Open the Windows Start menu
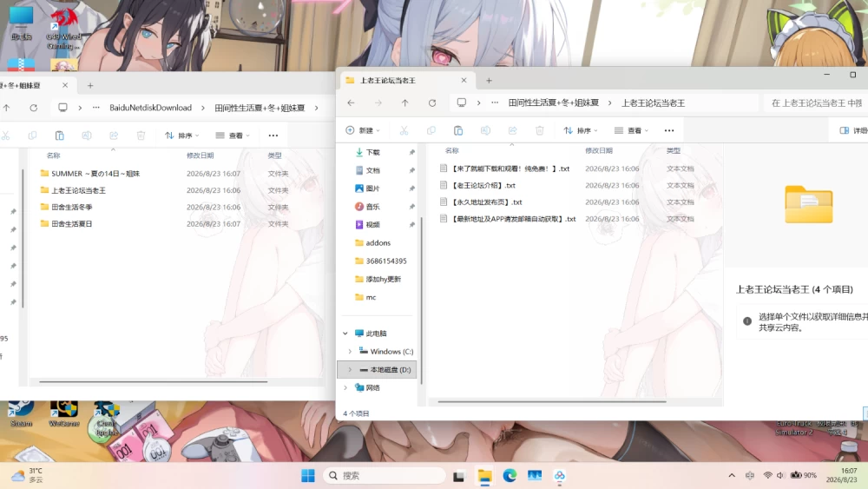 [x=308, y=475]
